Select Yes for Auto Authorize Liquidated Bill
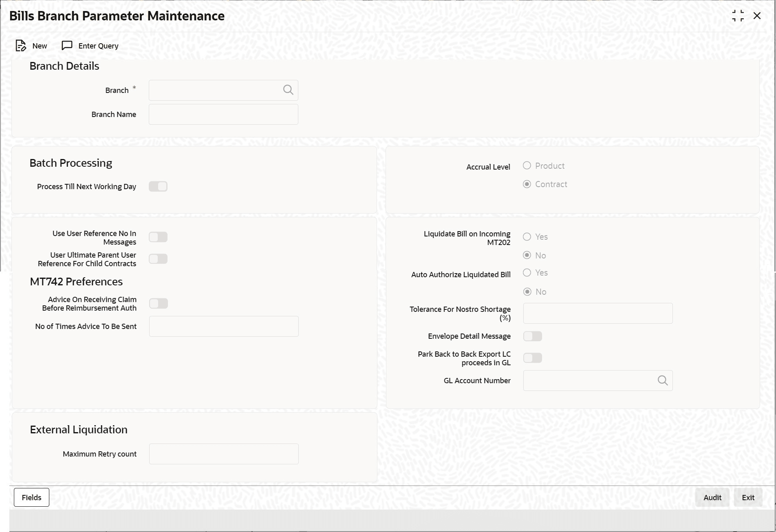Screen dimensions: 776x532 [x=527, y=272]
